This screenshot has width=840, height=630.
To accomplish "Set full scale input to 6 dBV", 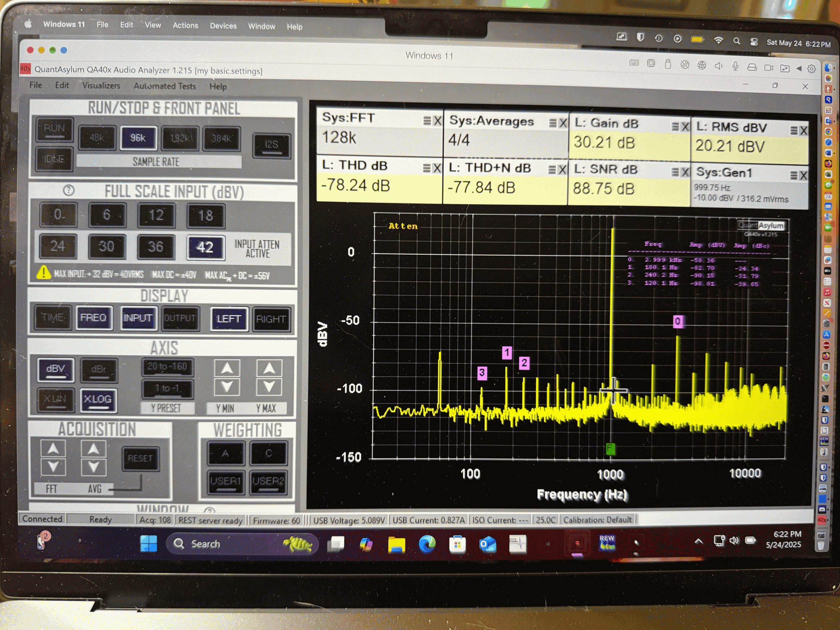I will click(107, 215).
